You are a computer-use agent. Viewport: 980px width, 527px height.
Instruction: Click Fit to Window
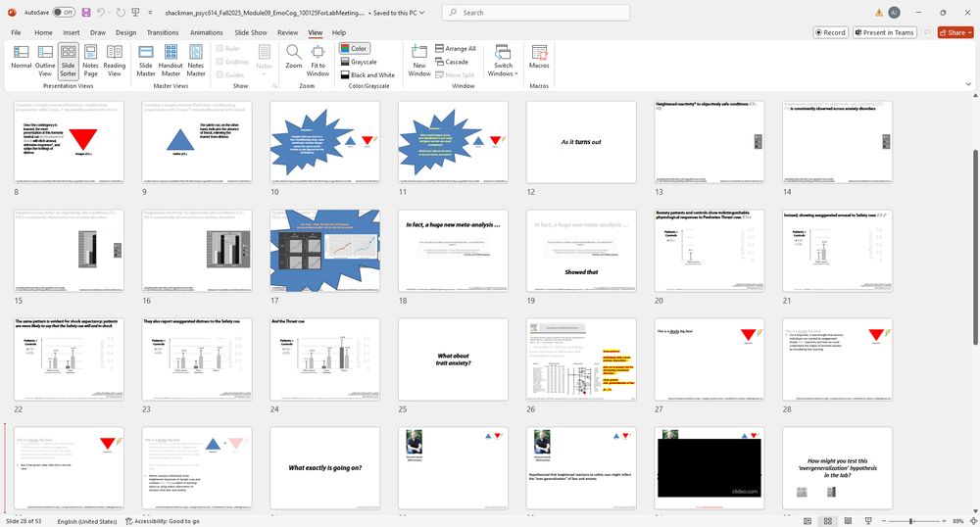(x=318, y=60)
